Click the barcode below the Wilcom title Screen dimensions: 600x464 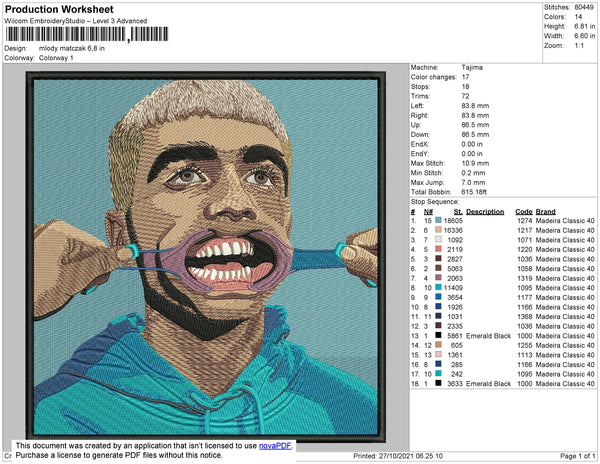pos(87,34)
